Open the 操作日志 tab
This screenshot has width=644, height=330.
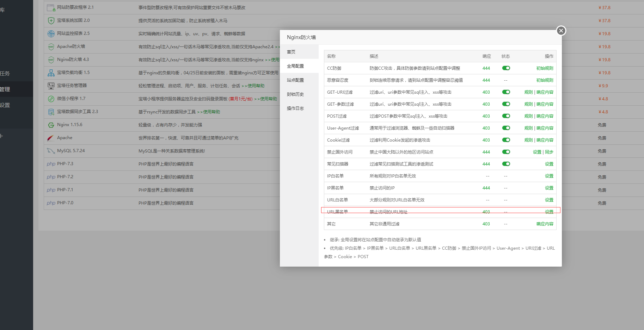click(x=299, y=108)
